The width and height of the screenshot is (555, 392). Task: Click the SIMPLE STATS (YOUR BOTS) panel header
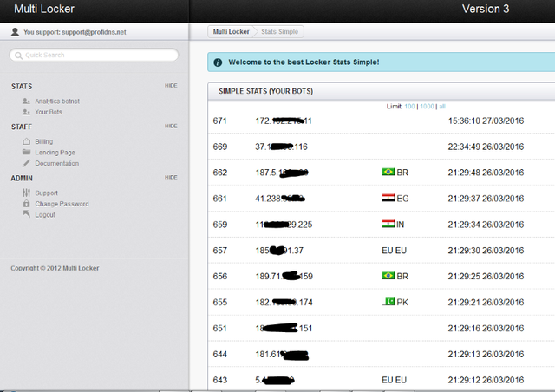coord(266,91)
